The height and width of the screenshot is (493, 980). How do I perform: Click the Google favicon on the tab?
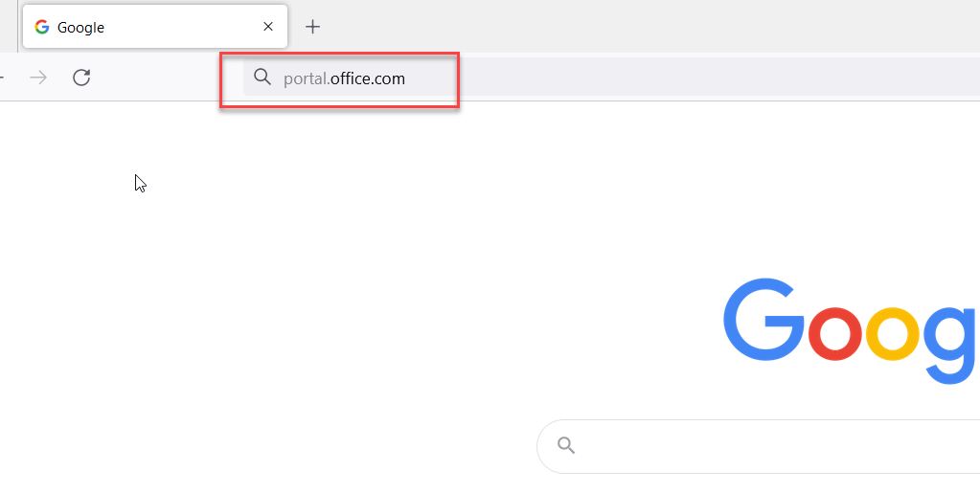(42, 27)
